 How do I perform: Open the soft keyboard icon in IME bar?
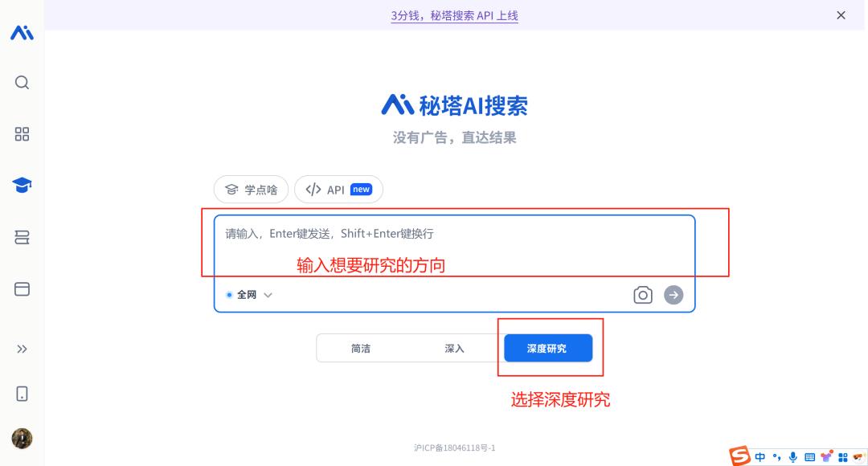pos(810,457)
